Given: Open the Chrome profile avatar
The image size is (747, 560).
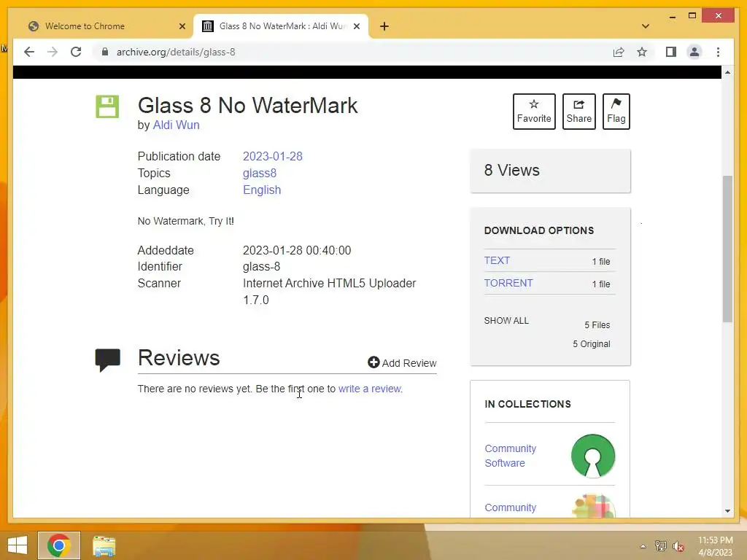Looking at the screenshot, I should pyautogui.click(x=694, y=52).
